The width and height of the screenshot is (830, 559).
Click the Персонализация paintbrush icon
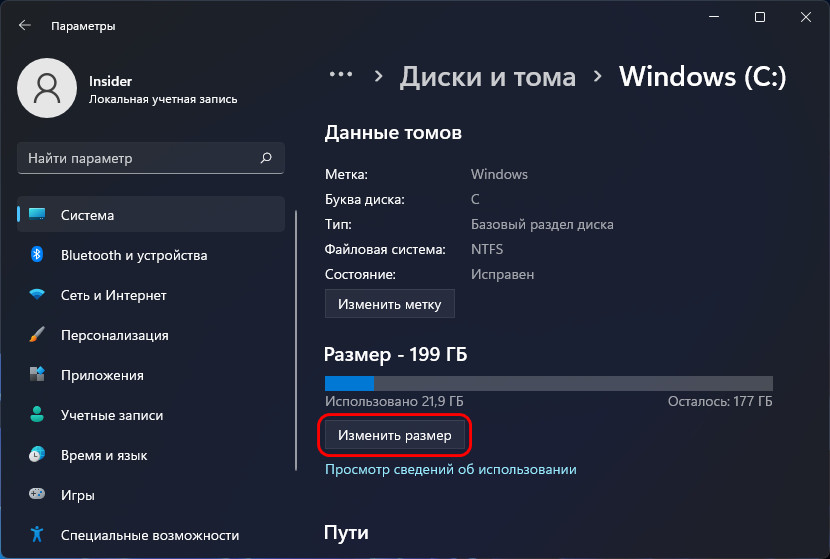click(37, 335)
